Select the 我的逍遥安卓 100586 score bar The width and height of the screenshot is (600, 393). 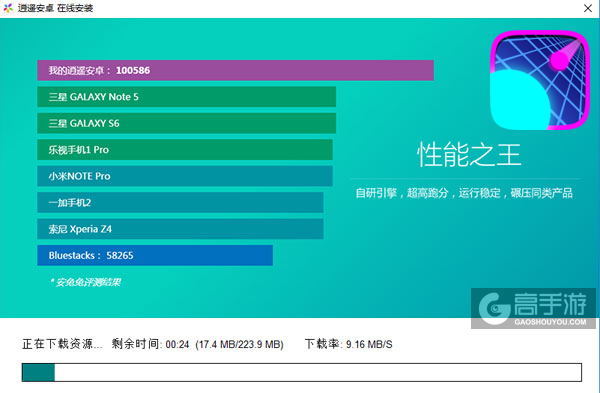(x=235, y=70)
